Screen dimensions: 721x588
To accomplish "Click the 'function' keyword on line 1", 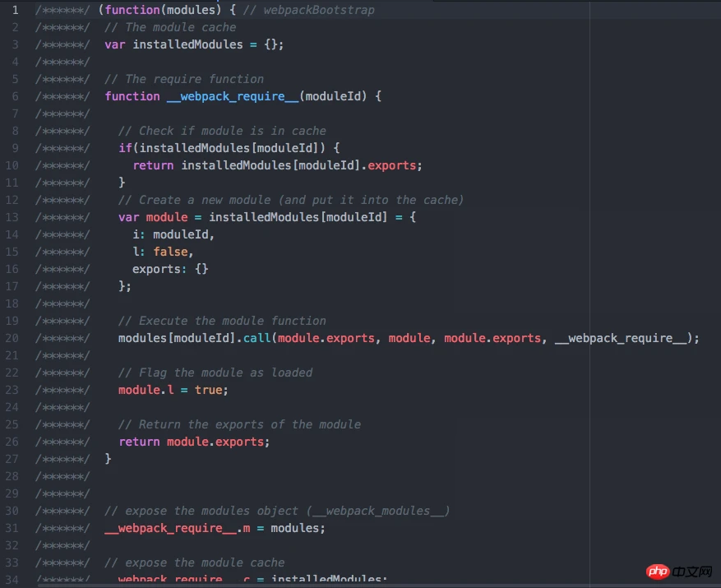I will 132,10.
